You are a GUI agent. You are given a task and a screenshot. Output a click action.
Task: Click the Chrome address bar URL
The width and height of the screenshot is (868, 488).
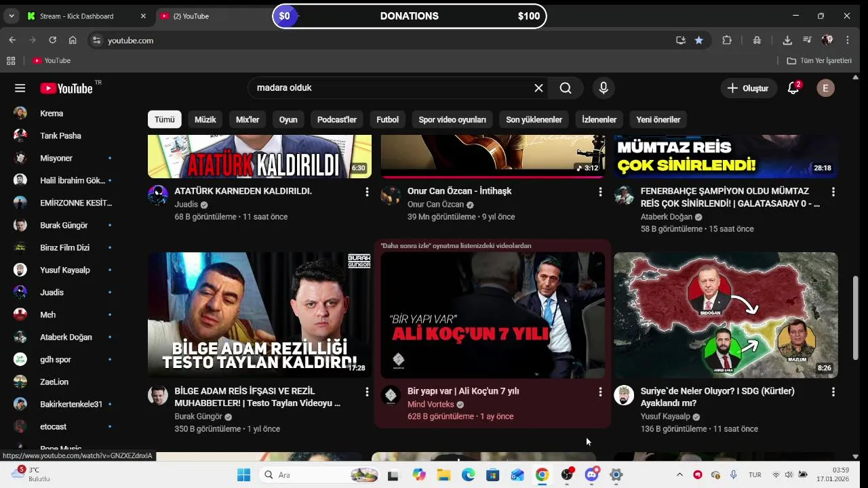pos(130,40)
